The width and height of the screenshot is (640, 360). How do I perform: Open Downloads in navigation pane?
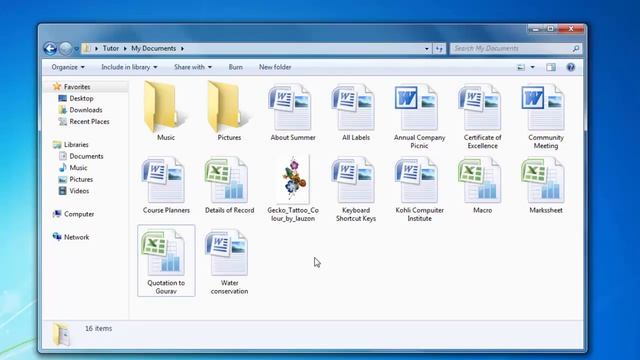86,110
